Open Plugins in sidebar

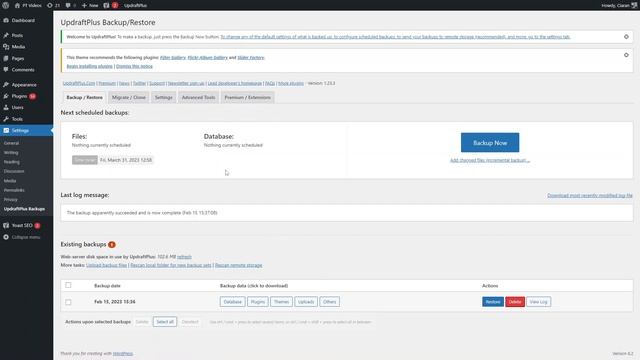pyautogui.click(x=19, y=96)
